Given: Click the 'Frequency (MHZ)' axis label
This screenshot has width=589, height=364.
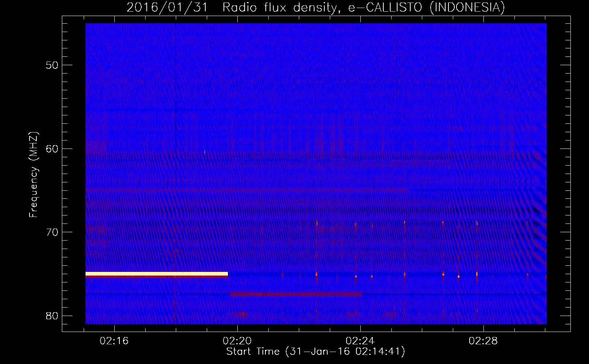Looking at the screenshot, I should [33, 175].
